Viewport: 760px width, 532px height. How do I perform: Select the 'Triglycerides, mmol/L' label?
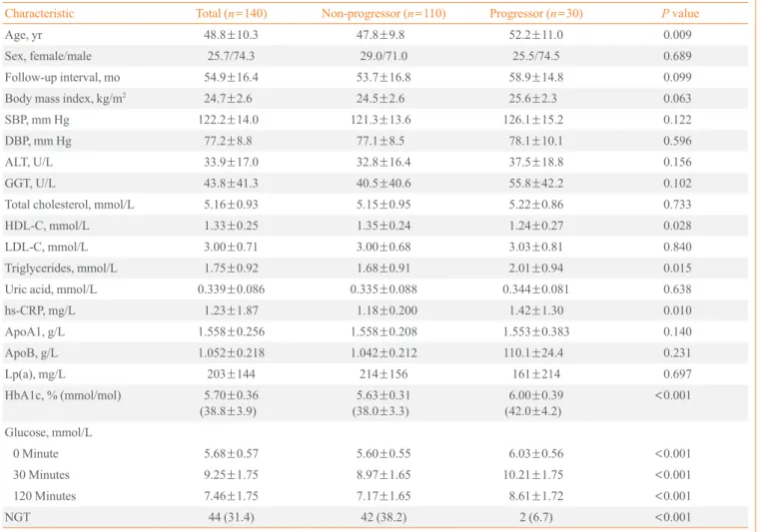(61, 268)
